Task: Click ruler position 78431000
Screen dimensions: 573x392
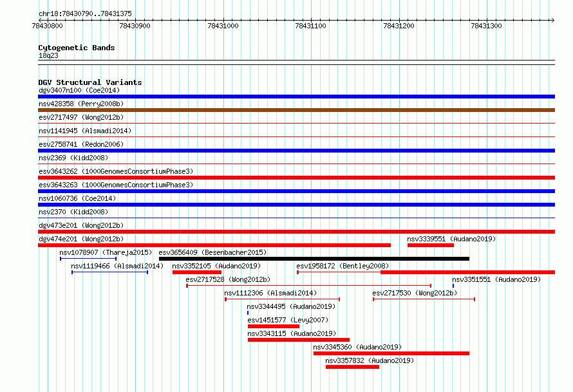Action: 223,26
